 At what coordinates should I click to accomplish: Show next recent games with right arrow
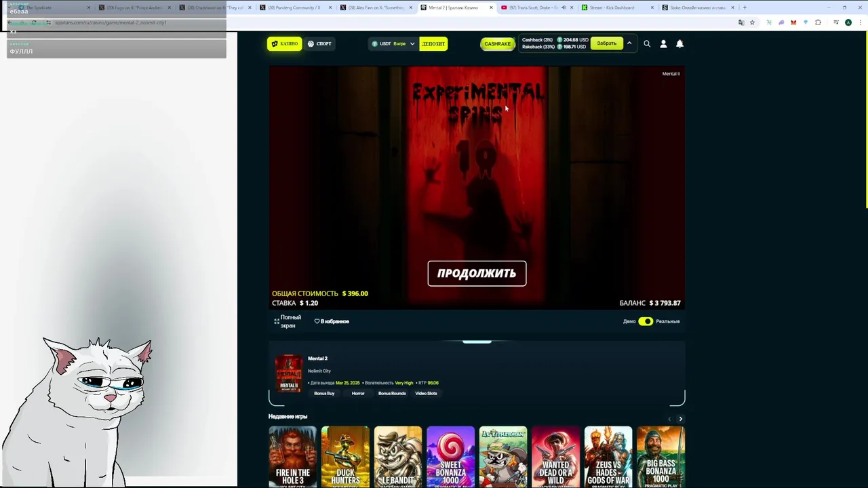click(x=680, y=419)
